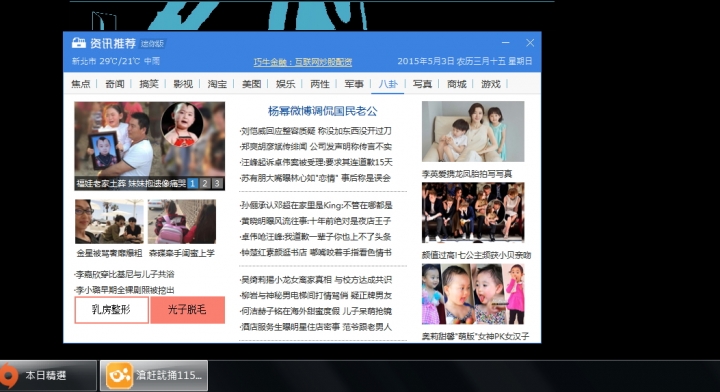
Task: Switch to the 影视 tab
Action: click(183, 84)
